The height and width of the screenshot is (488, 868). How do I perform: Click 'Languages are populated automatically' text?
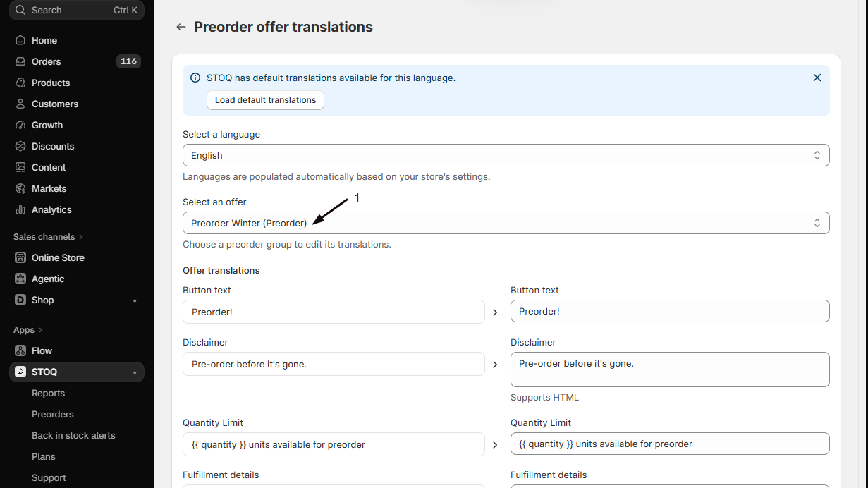pyautogui.click(x=336, y=177)
